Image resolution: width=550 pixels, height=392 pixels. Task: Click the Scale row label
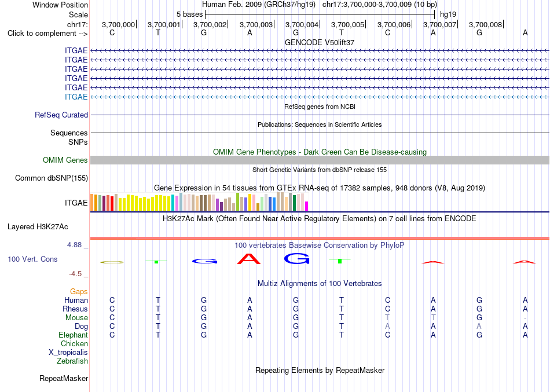[78, 14]
